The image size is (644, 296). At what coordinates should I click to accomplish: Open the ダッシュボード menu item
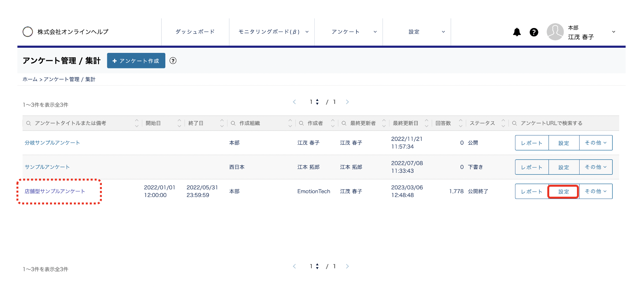click(x=195, y=32)
